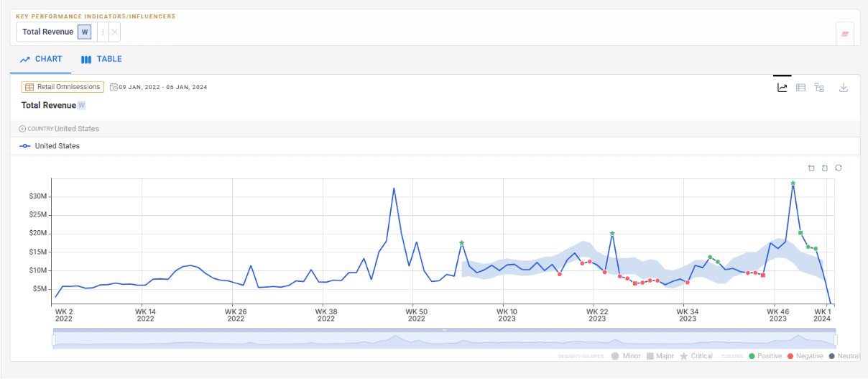Refresh the chart with the restore icon

click(839, 168)
